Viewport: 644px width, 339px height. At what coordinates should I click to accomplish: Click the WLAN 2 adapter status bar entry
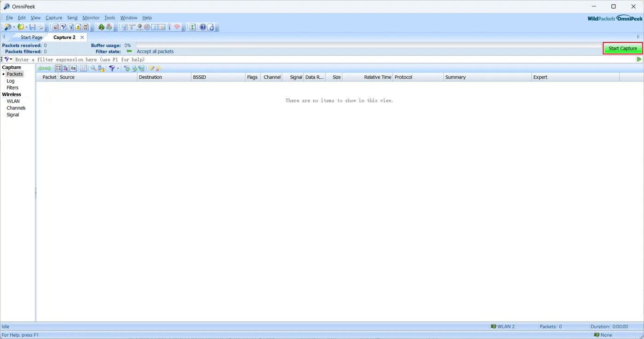point(503,327)
